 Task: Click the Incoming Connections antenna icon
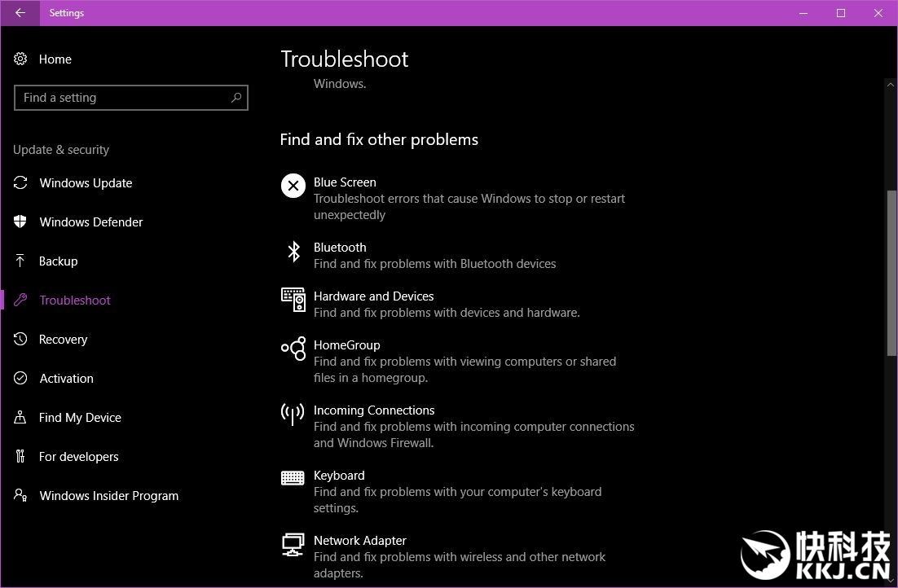pos(293,415)
